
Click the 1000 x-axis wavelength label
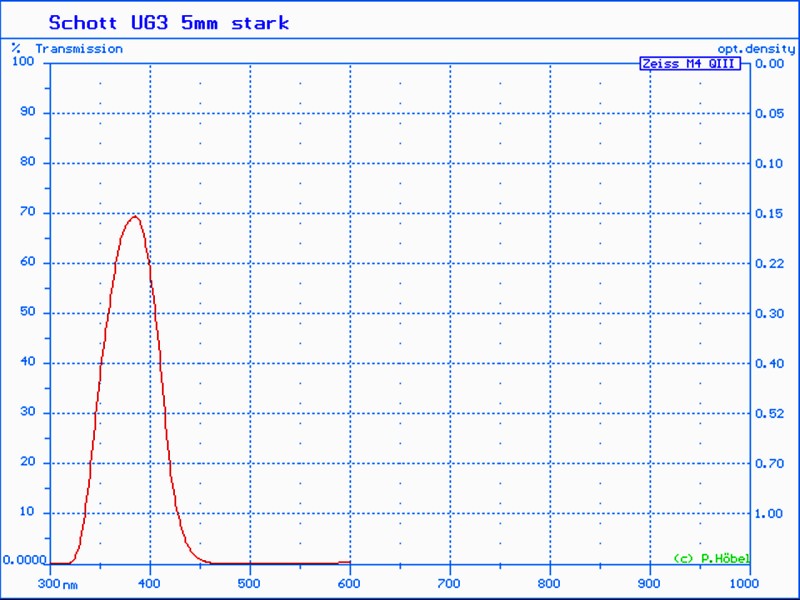coord(743,583)
